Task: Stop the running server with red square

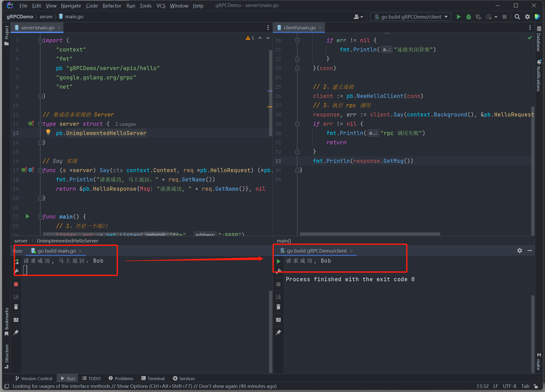Action: click(x=16, y=284)
